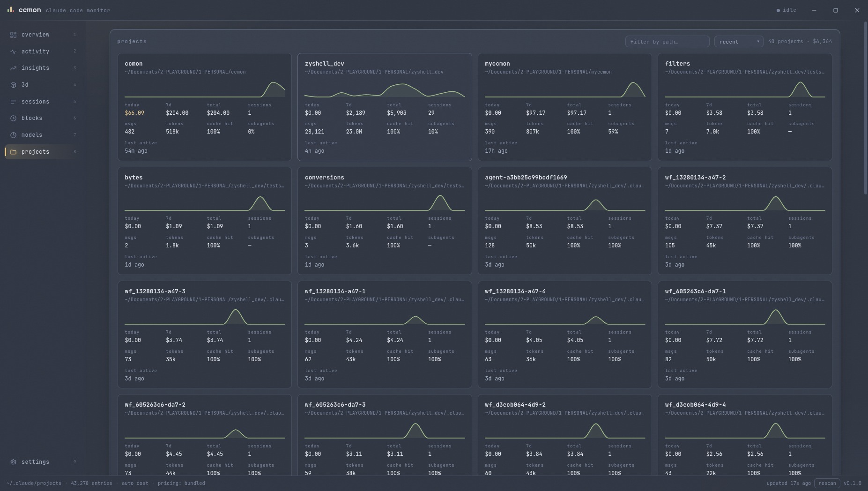This screenshot has height=491, width=868.
Task: Click the auto cost status entry
Action: pyautogui.click(x=135, y=484)
